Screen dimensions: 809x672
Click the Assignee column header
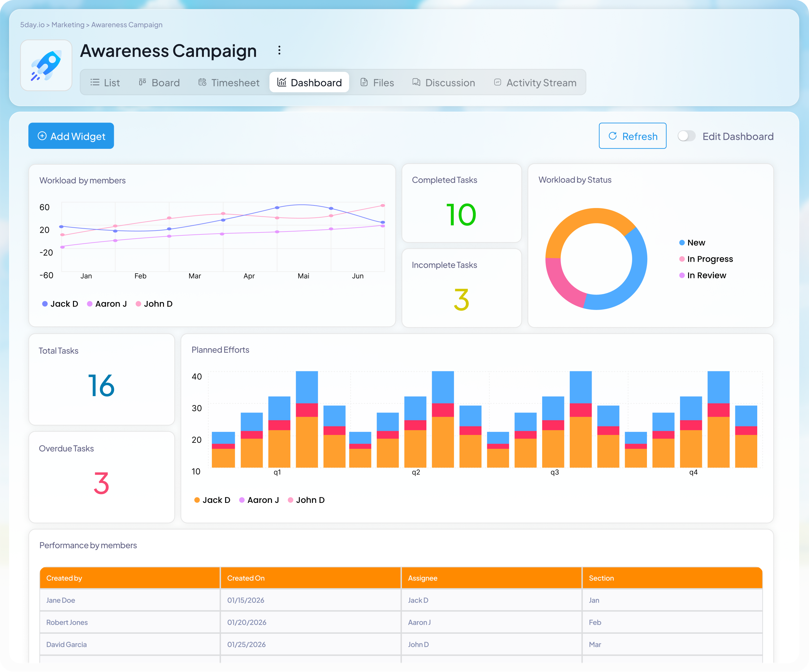tap(492, 578)
